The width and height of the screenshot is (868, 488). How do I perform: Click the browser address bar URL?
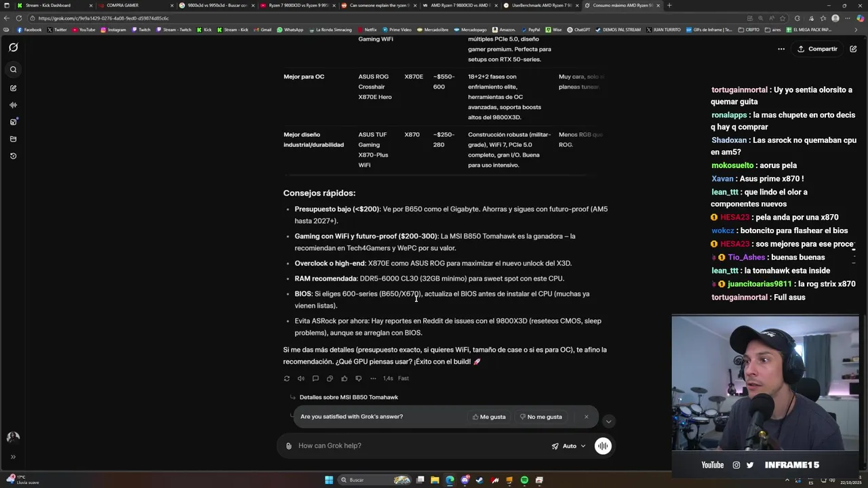(x=104, y=18)
